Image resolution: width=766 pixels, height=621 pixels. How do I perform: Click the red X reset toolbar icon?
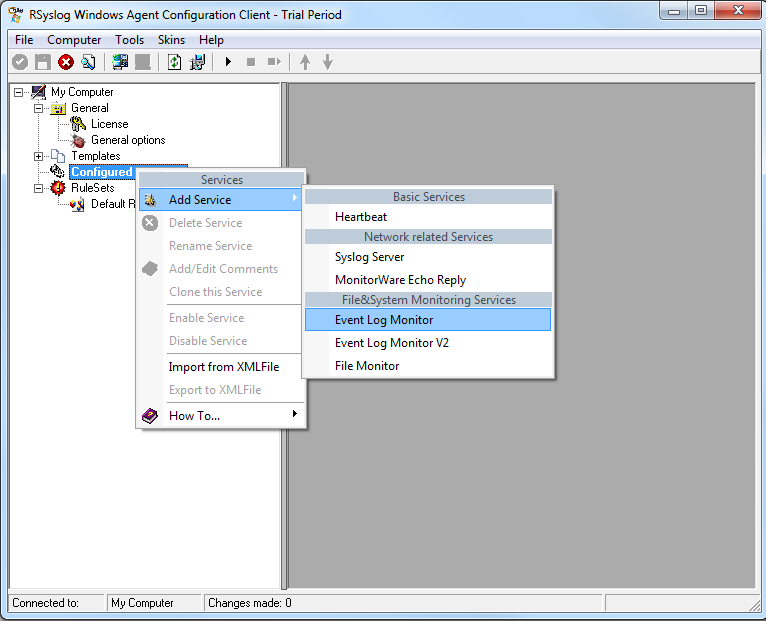[66, 62]
